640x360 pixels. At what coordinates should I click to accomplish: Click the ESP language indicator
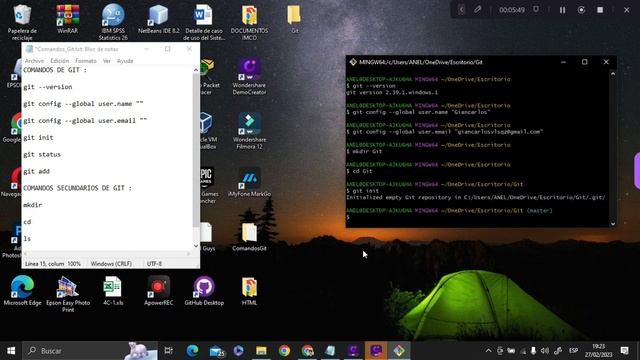(573, 351)
